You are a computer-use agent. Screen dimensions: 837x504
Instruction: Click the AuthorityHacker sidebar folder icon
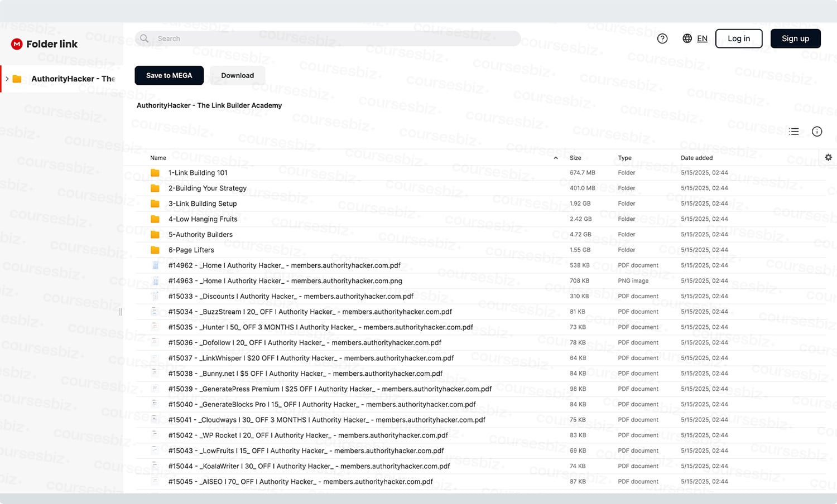(x=17, y=79)
